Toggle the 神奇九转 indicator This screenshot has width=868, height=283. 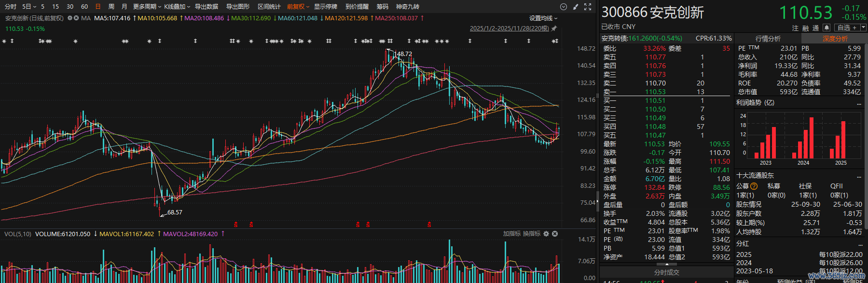(x=408, y=7)
